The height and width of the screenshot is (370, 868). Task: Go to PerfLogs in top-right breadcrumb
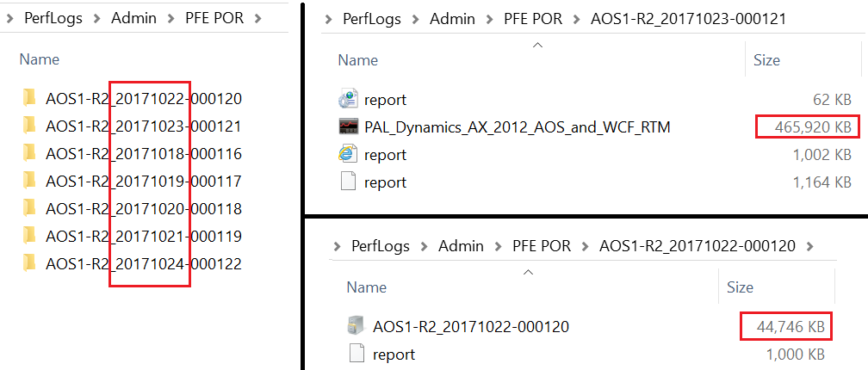[x=372, y=19]
